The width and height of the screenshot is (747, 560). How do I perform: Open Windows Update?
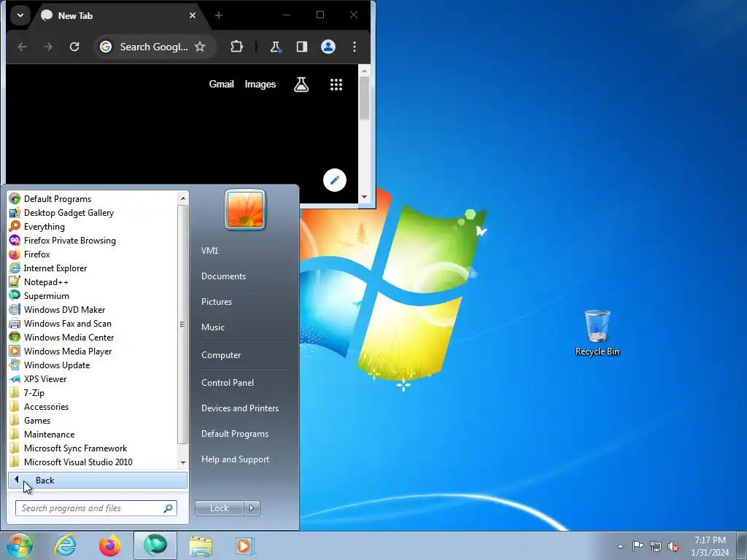(x=93, y=365)
